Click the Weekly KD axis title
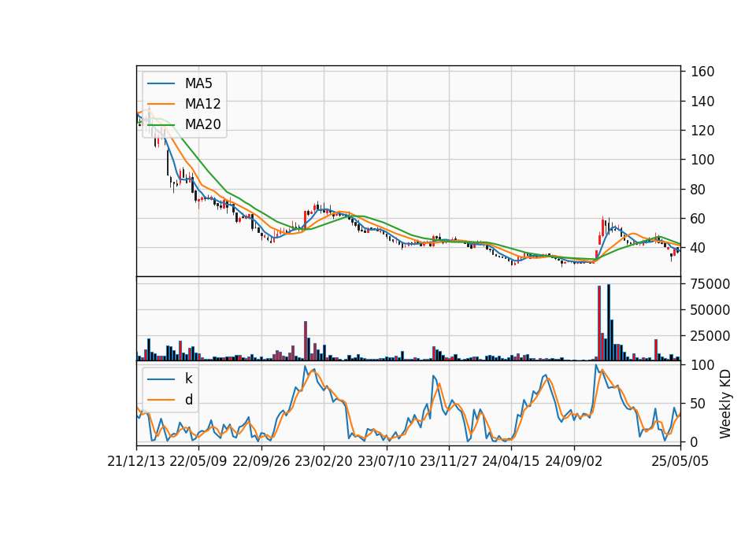The width and height of the screenshot is (756, 543). coord(725,404)
